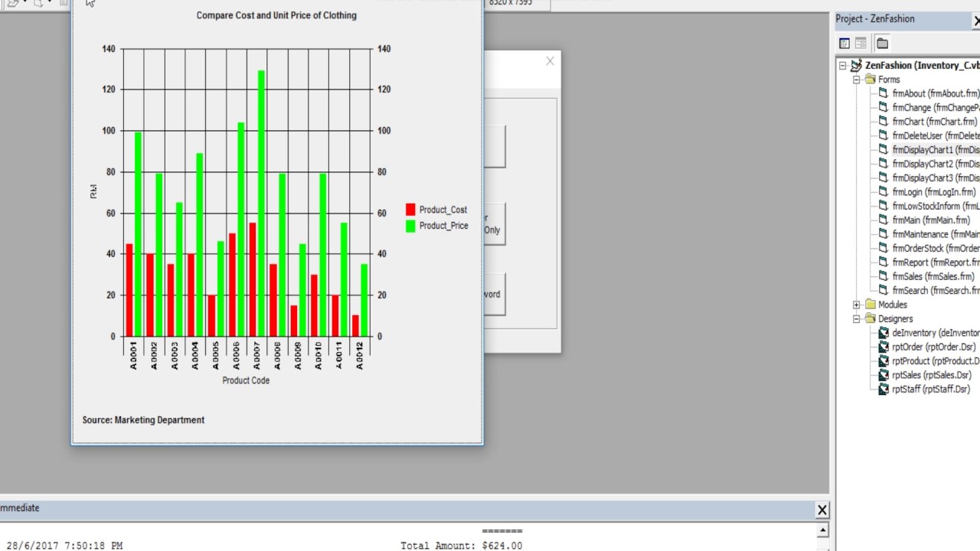Toggle Folders icon in Project explorer

click(882, 44)
